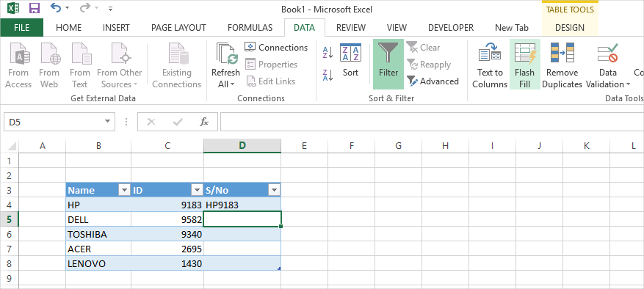The height and width of the screenshot is (289, 644).
Task: Open the Name column filter dropdown
Action: (x=124, y=190)
